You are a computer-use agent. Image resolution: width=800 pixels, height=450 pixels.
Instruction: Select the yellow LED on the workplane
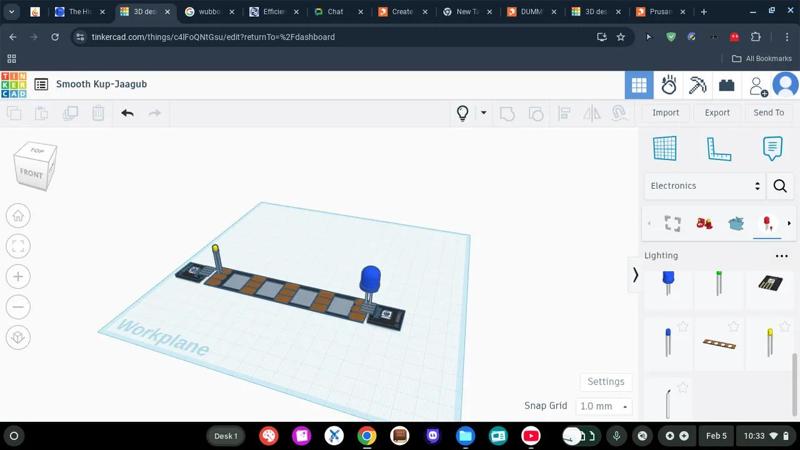coord(216,258)
